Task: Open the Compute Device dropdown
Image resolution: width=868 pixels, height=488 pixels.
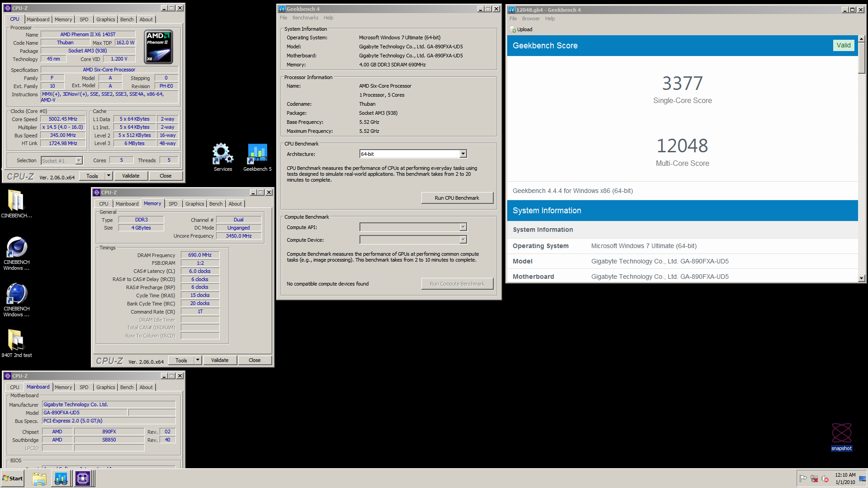Action: tap(463, 240)
